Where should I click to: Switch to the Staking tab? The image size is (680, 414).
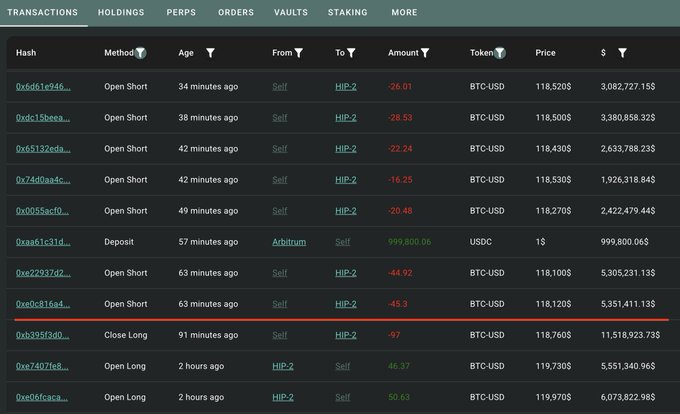348,13
